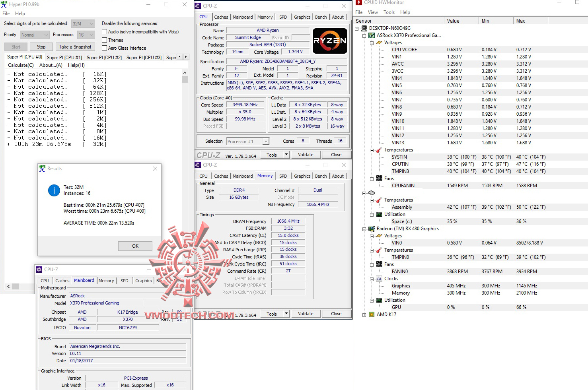
Task: Open the Selection Processor #1 dropdown
Action: [248, 142]
